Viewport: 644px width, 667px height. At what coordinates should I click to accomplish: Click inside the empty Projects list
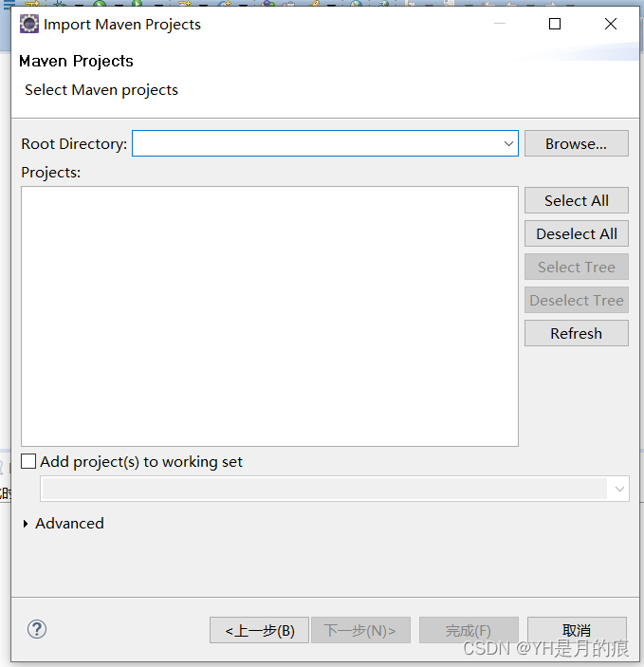[269, 316]
